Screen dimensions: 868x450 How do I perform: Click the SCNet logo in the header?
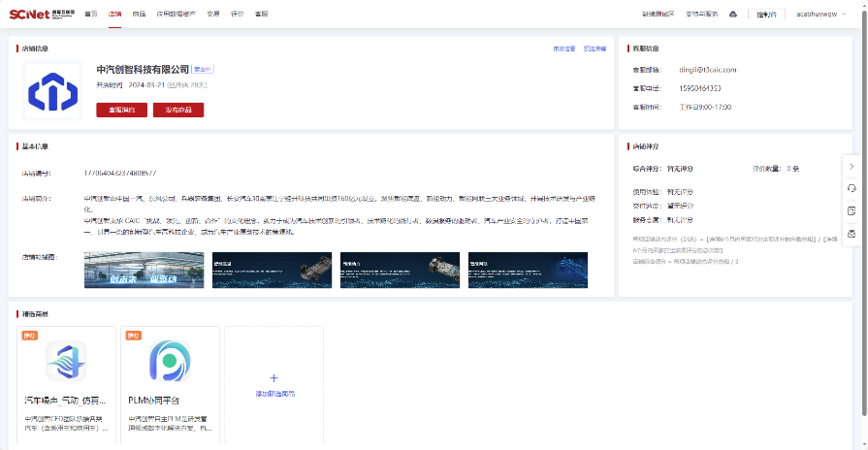point(42,15)
